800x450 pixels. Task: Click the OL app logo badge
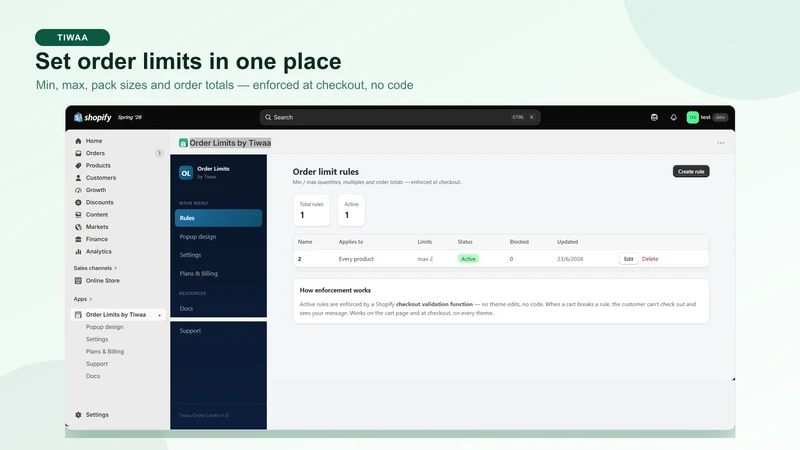click(x=186, y=173)
